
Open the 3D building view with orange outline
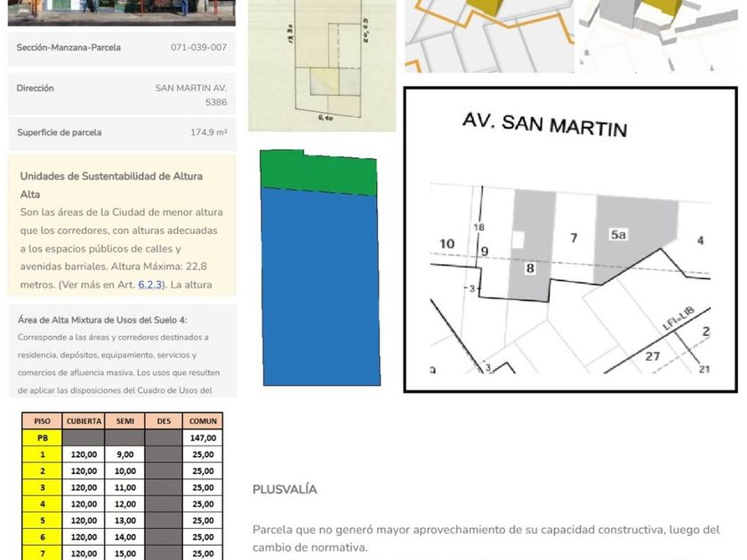click(489, 36)
